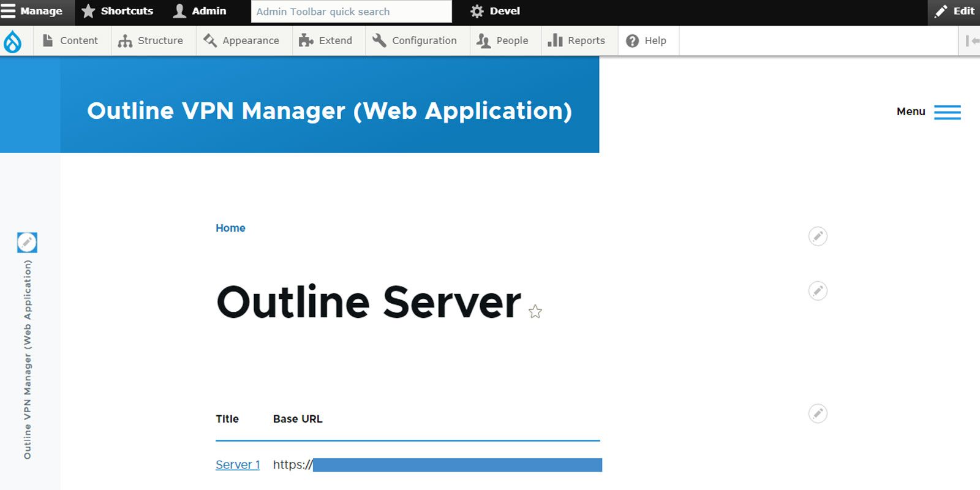This screenshot has height=490, width=980.
Task: Click the Home breadcrumb link
Action: click(230, 228)
